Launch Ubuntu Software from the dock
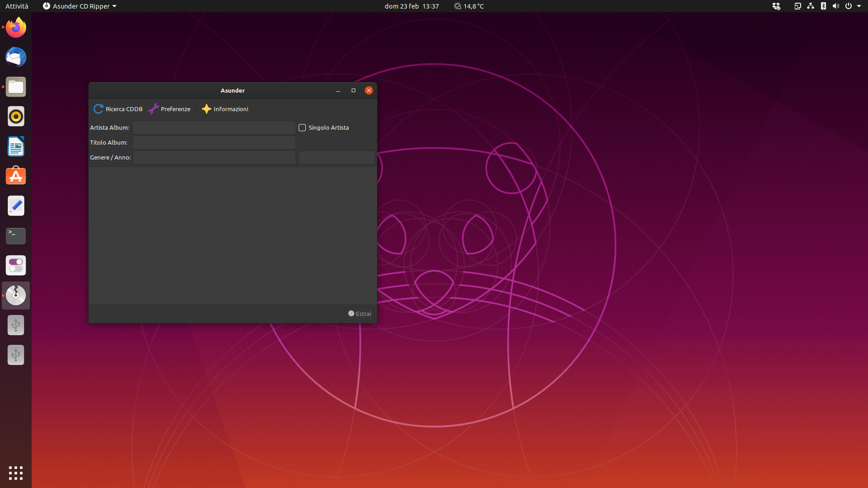The width and height of the screenshot is (868, 488). (16, 176)
